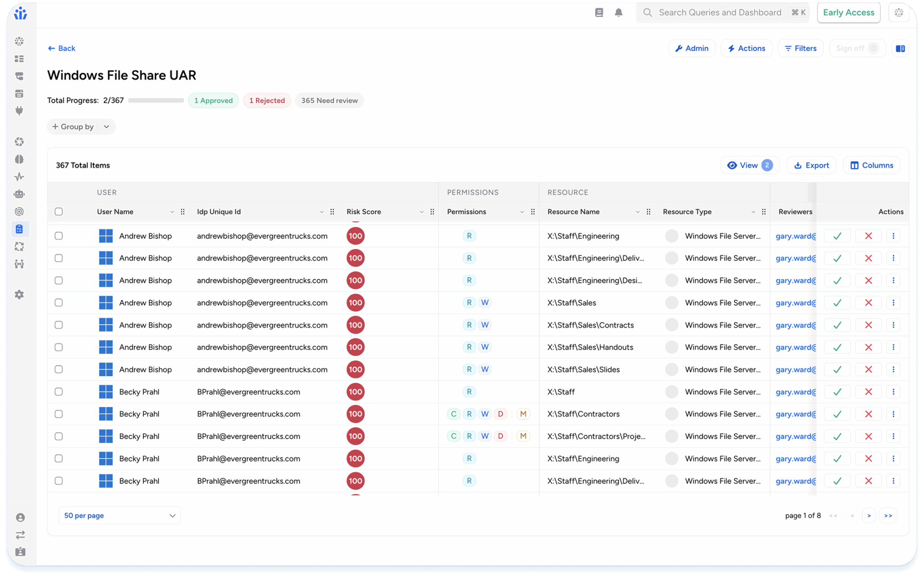Toggle the side panel layout icon

tap(900, 48)
